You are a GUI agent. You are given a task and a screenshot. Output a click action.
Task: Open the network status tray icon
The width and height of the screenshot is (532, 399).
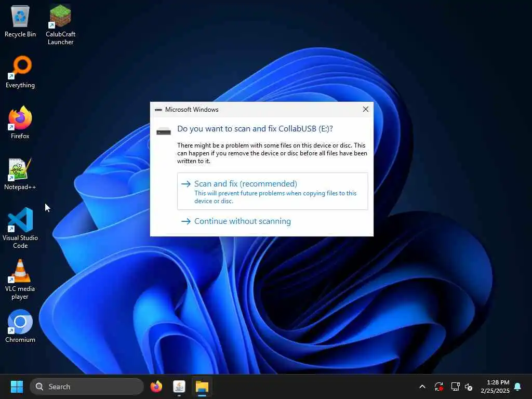(455, 387)
